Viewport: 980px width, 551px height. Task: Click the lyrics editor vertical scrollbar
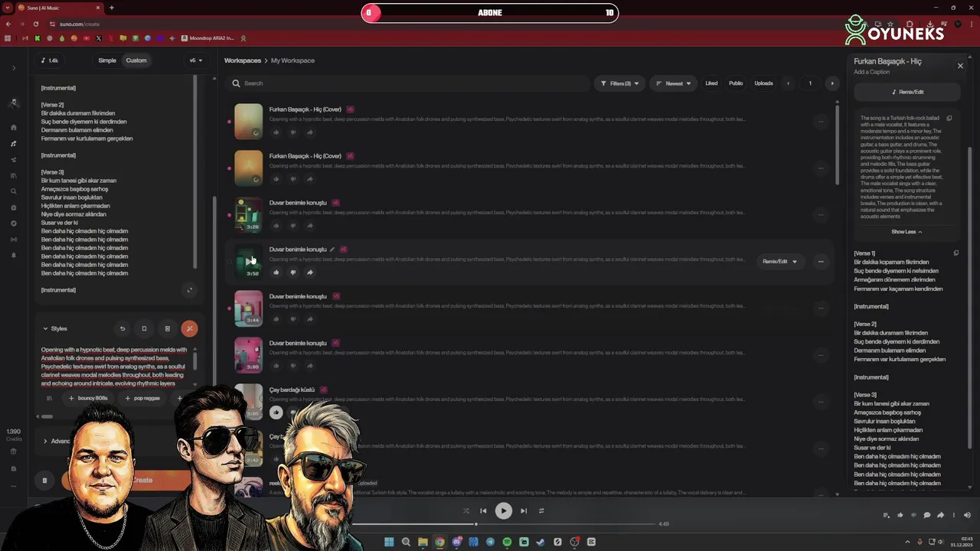[195, 172]
